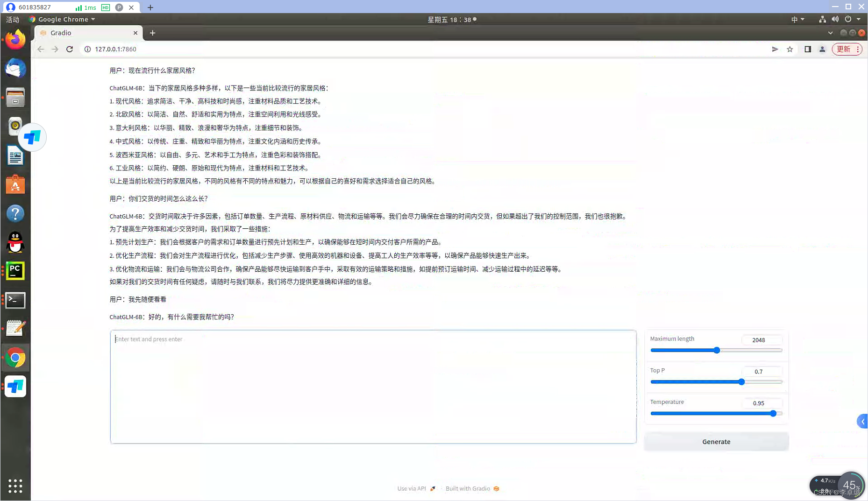This screenshot has height=501, width=868.
Task: Go back in Chrome history
Action: (41, 49)
